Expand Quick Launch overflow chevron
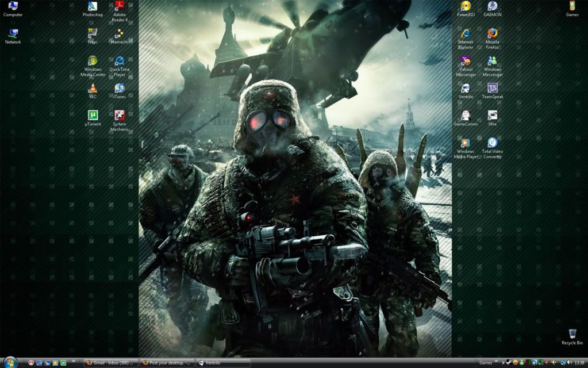Screen dimensions: 588x368 coord(74,362)
